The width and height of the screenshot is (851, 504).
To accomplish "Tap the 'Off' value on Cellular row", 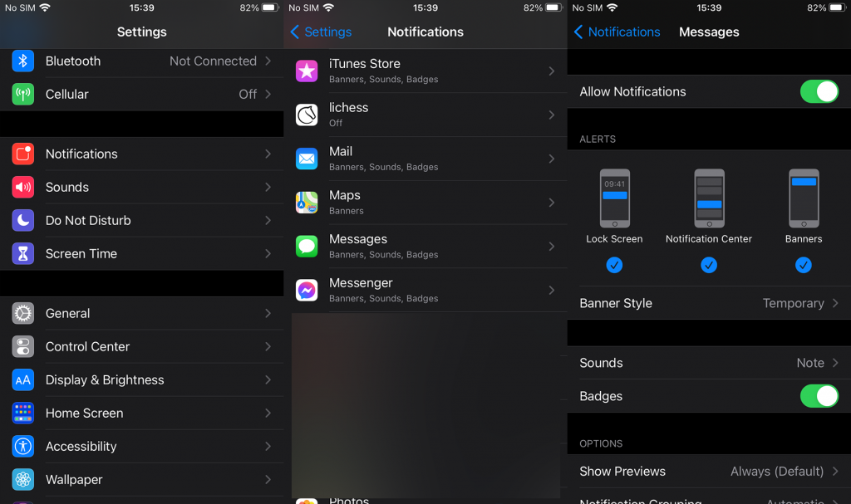I will click(x=248, y=95).
